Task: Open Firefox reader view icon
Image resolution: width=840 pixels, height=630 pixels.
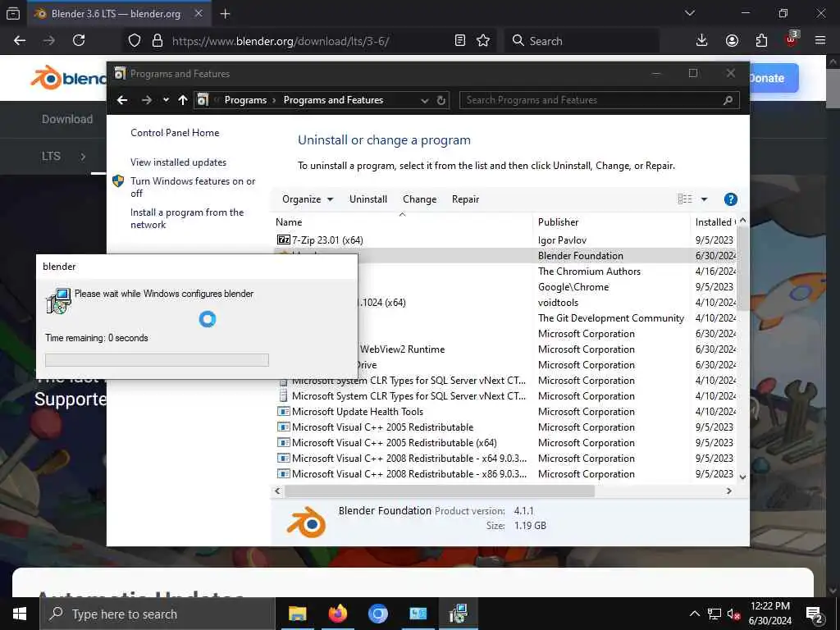Action: [x=459, y=41]
